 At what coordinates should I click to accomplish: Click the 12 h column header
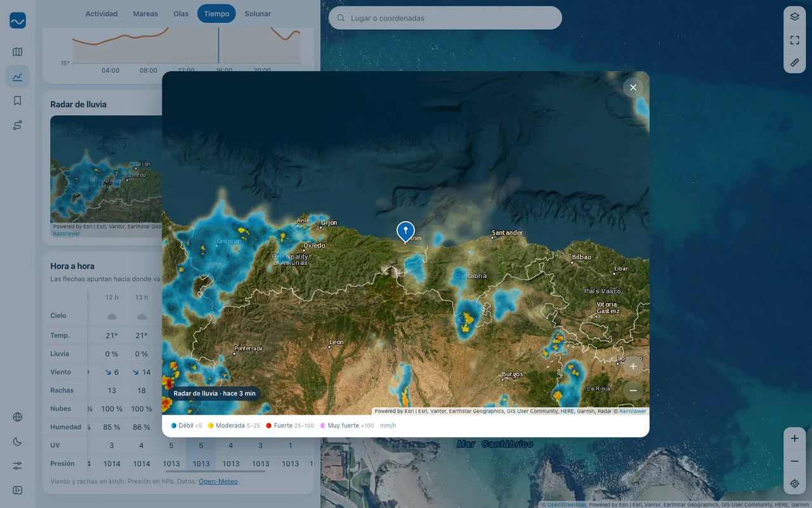pyautogui.click(x=112, y=297)
